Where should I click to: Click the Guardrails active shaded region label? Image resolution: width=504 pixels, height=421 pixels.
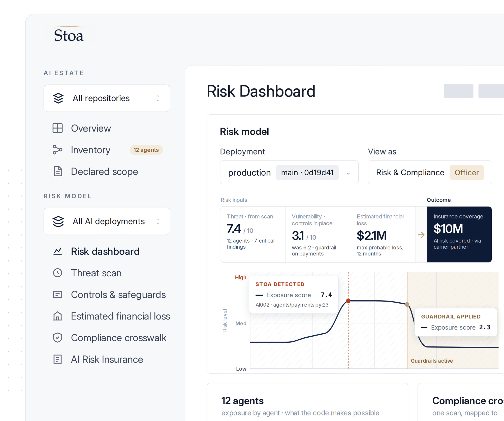pos(432,361)
